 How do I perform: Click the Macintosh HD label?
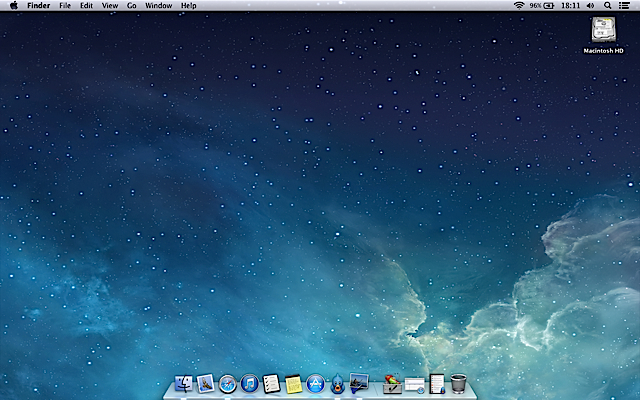point(603,51)
